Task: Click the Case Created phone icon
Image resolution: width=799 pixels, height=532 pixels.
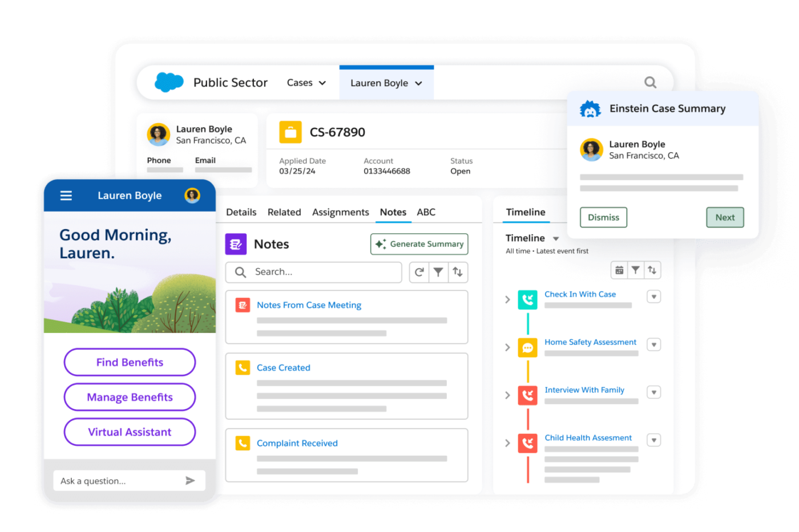Action: [243, 368]
